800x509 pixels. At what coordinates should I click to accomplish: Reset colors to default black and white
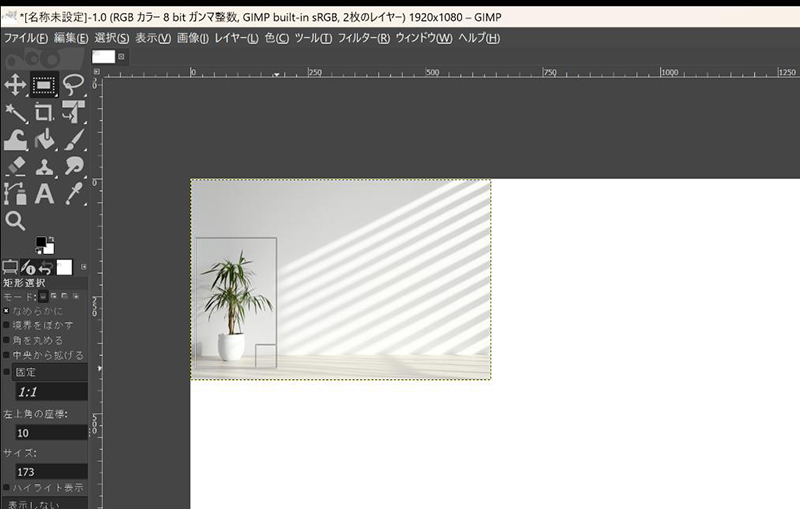point(38,251)
